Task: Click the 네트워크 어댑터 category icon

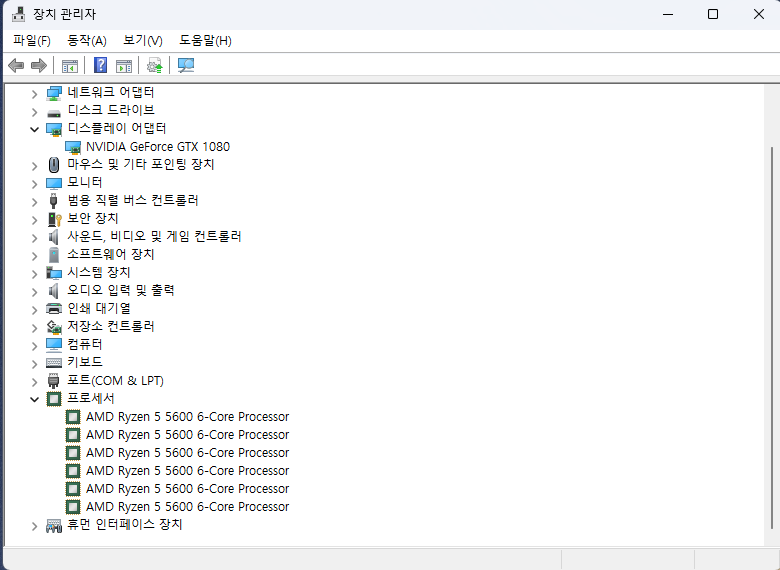Action: pos(54,93)
